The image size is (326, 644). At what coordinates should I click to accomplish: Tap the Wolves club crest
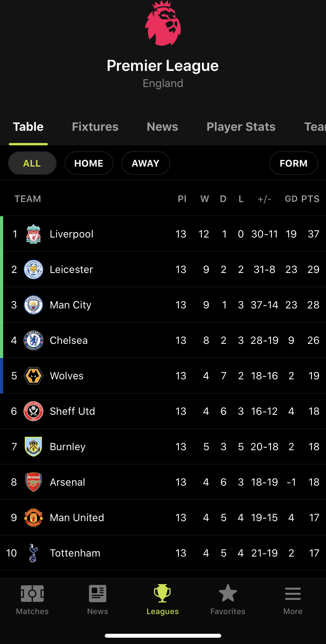pyautogui.click(x=33, y=376)
